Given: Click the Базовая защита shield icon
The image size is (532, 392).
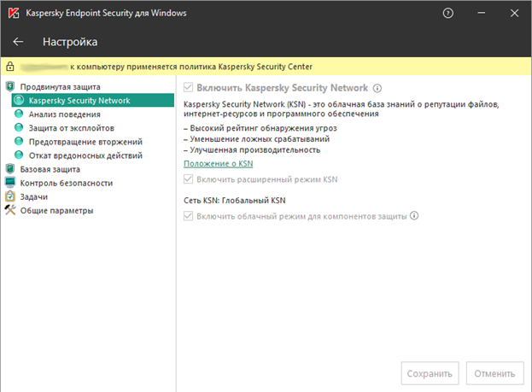Looking at the screenshot, I should point(10,169).
